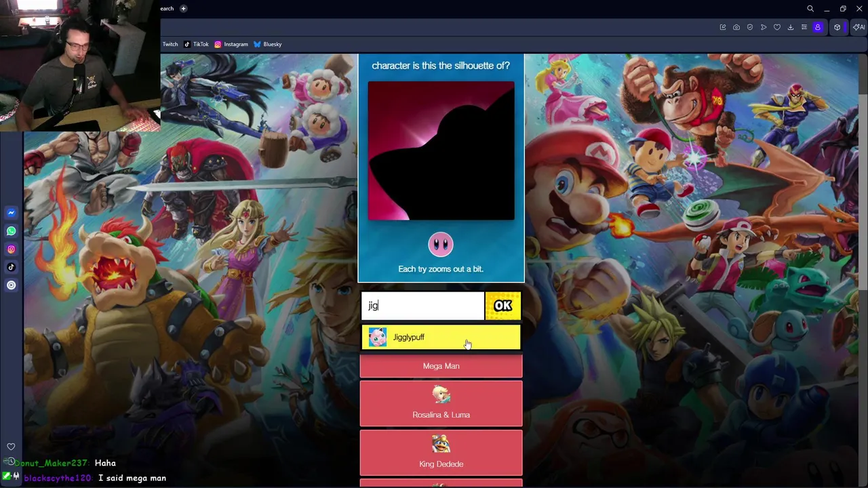Open the Twitch bookmark
The height and width of the screenshot is (488, 868).
(x=170, y=44)
